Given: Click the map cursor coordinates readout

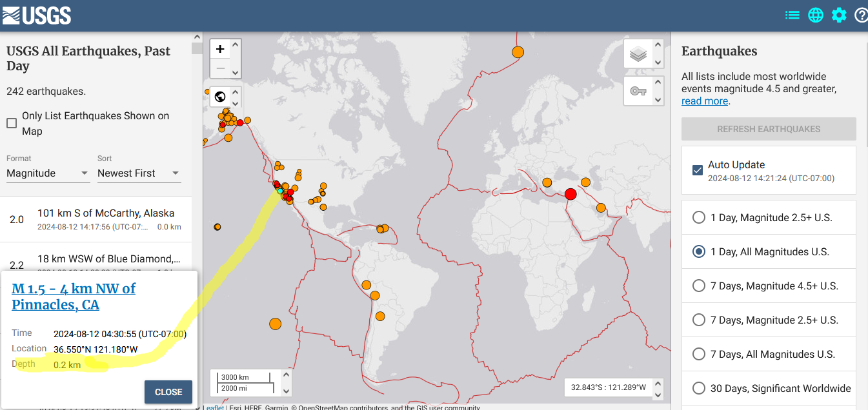Looking at the screenshot, I should [x=607, y=387].
